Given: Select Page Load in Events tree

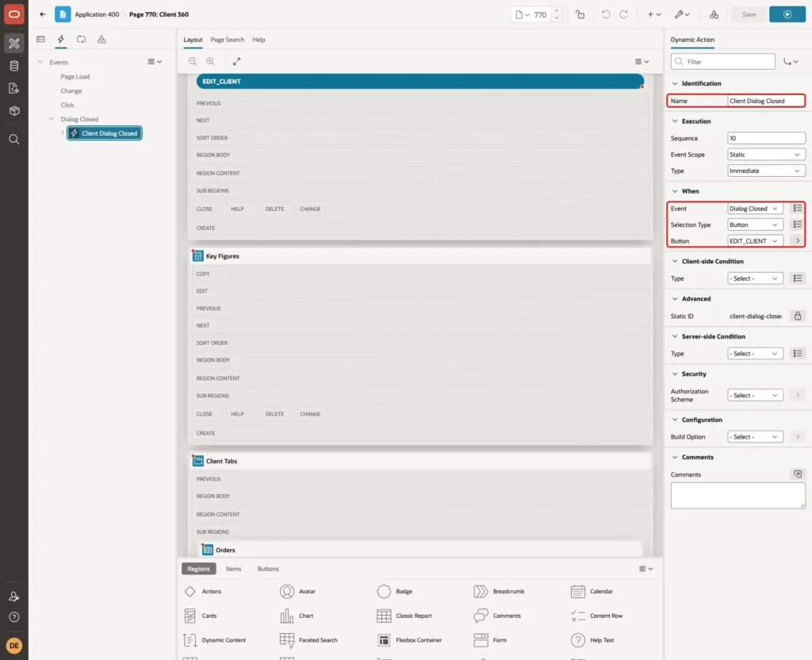Looking at the screenshot, I should point(75,77).
